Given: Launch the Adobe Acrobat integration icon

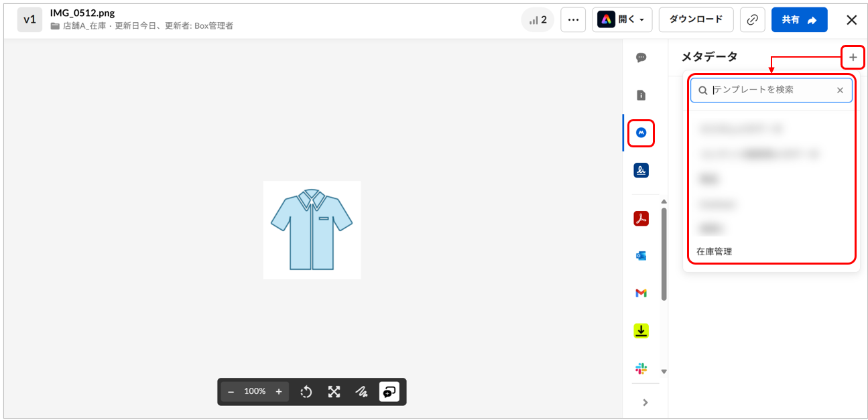Looking at the screenshot, I should coord(641,218).
